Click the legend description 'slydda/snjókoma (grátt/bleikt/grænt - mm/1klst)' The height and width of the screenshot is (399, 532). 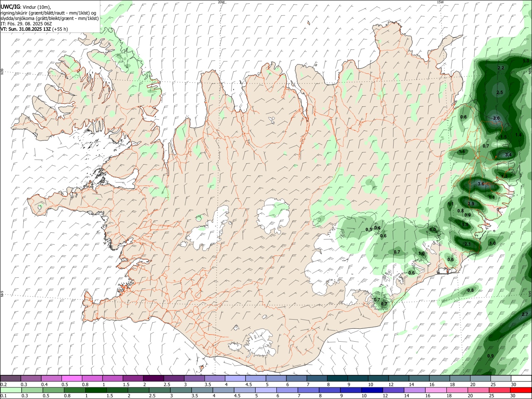click(x=49, y=18)
